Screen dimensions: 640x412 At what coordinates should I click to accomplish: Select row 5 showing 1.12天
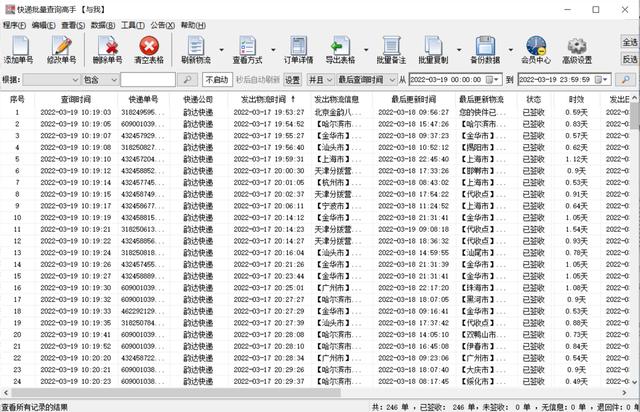coord(315,159)
